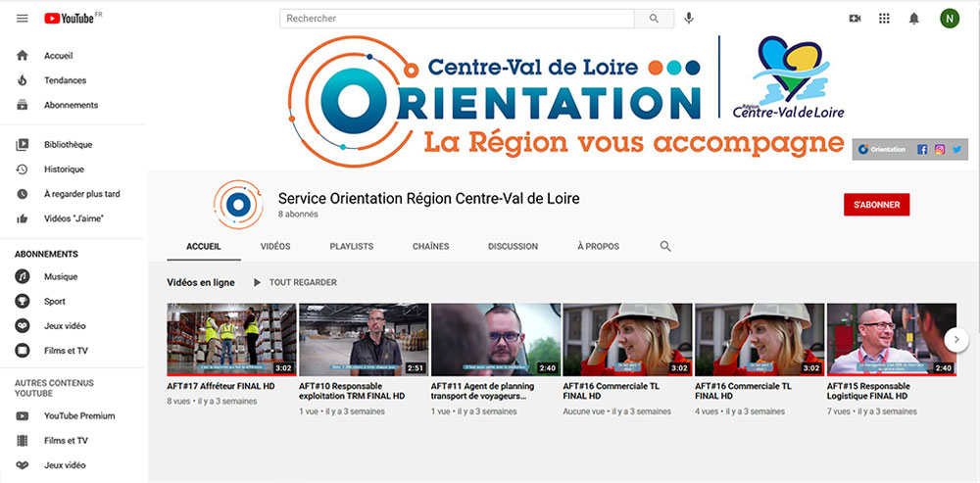Screen dimensions: 980x483
Task: Click TOUT REGARDER play all
Action: (295, 282)
